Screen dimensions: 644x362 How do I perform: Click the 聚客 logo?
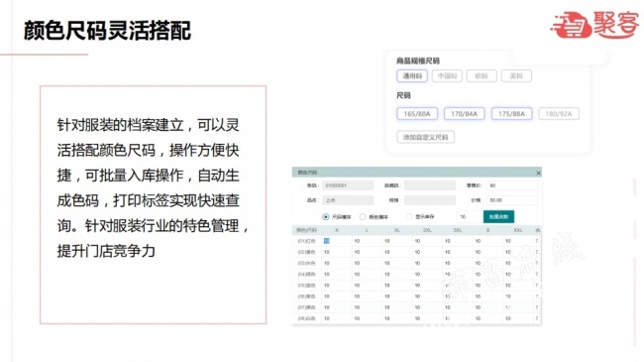[x=594, y=24]
